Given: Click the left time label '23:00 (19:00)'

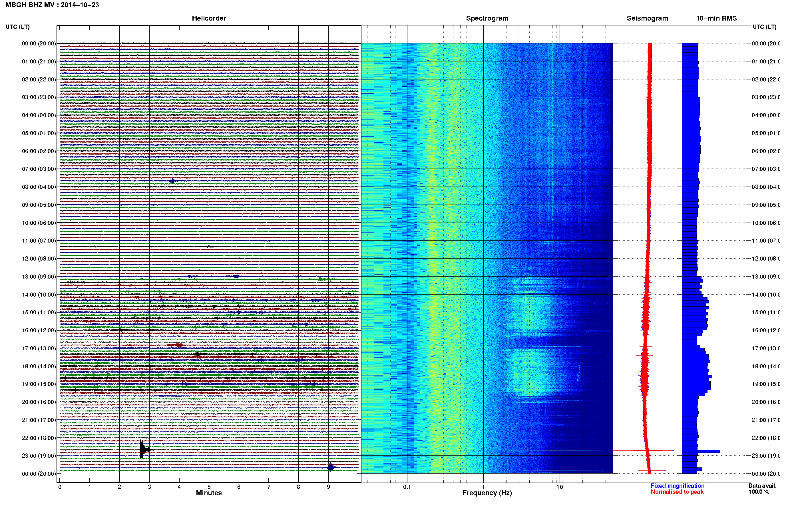Looking at the screenshot, I should 39,456.
